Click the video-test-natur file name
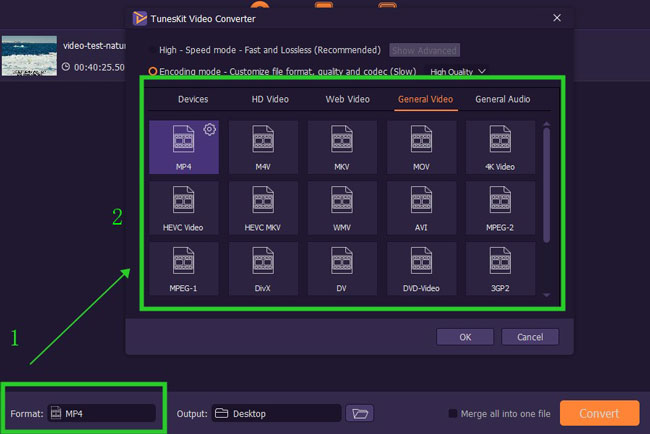This screenshot has height=434, width=650. point(94,46)
